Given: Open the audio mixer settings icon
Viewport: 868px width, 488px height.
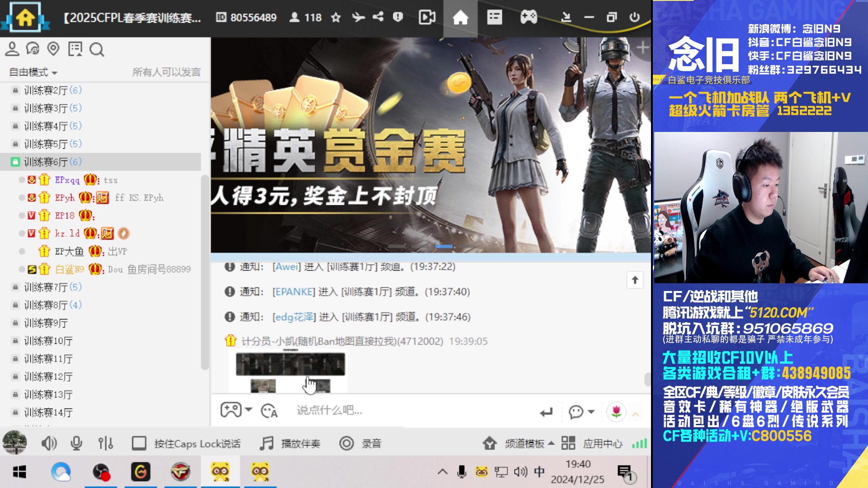Looking at the screenshot, I should click(x=106, y=444).
